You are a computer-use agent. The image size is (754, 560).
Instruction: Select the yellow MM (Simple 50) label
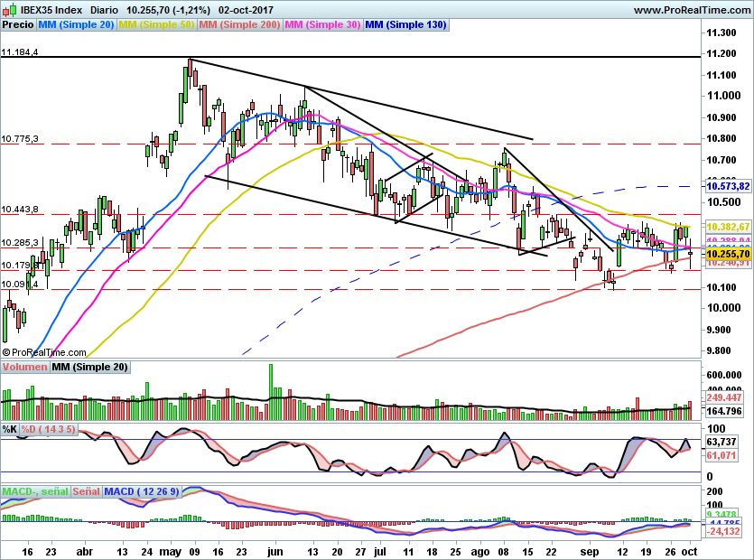tap(156, 24)
